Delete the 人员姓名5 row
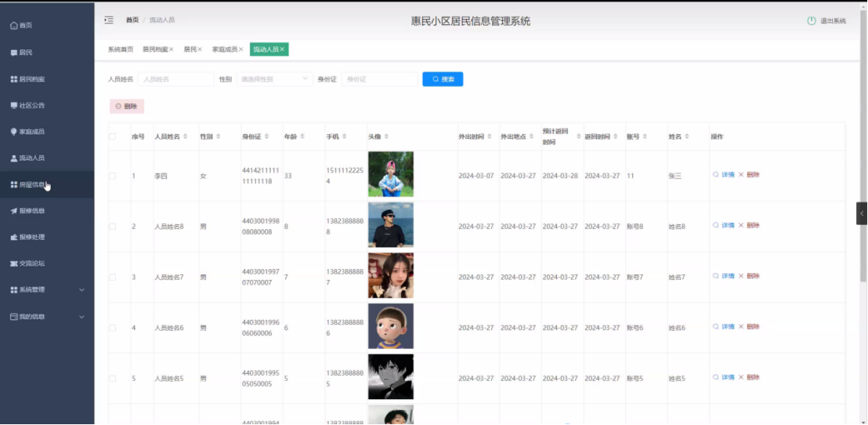 coord(749,377)
